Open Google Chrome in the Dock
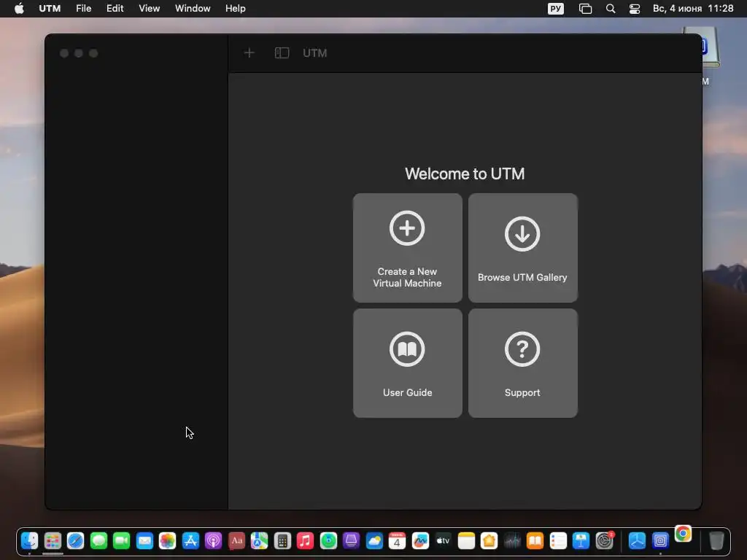Image resolution: width=747 pixels, height=560 pixels. pyautogui.click(x=683, y=534)
